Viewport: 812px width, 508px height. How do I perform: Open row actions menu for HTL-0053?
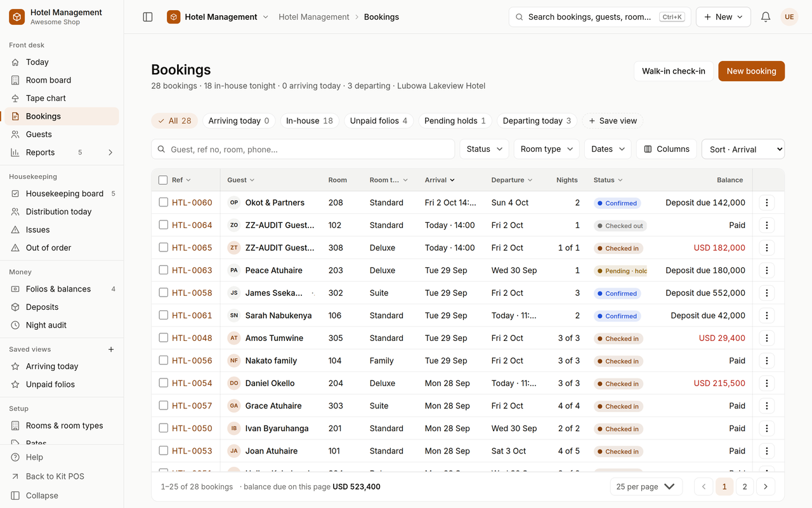click(x=767, y=451)
